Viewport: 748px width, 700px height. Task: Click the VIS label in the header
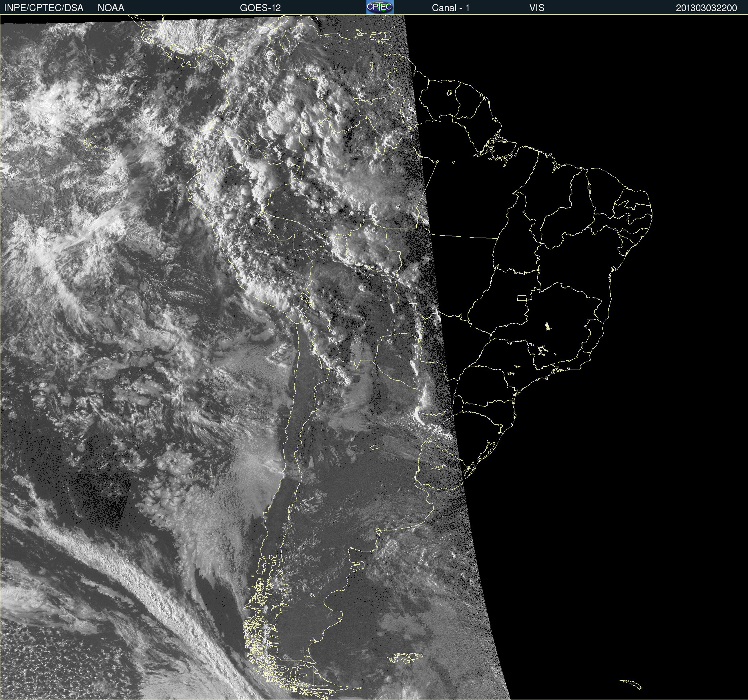pyautogui.click(x=537, y=8)
